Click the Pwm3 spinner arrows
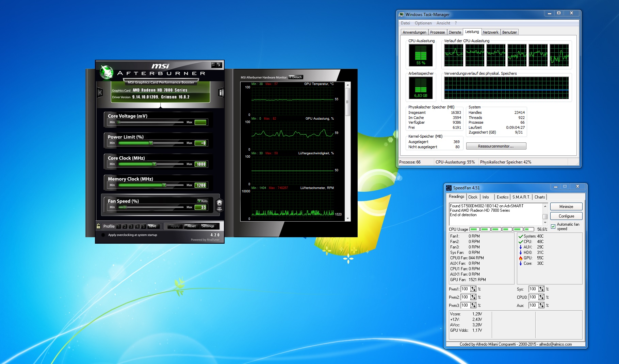 473,305
